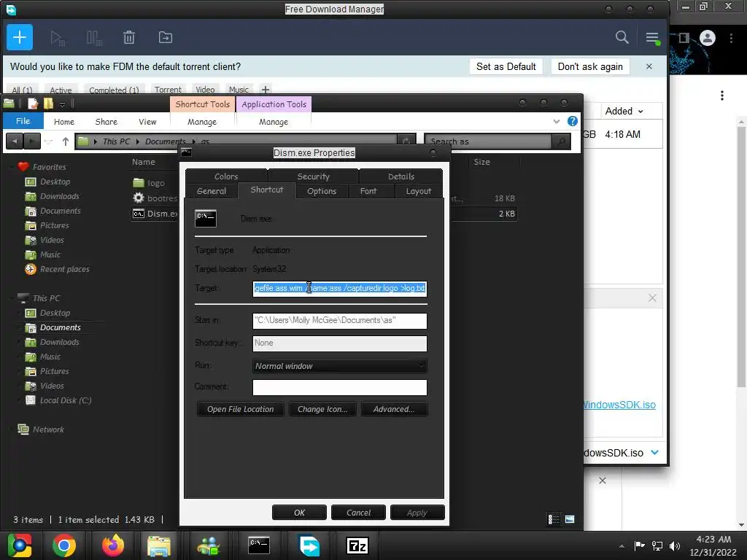747x560 pixels.
Task: Switch to Font tab in Properties
Action: click(368, 191)
